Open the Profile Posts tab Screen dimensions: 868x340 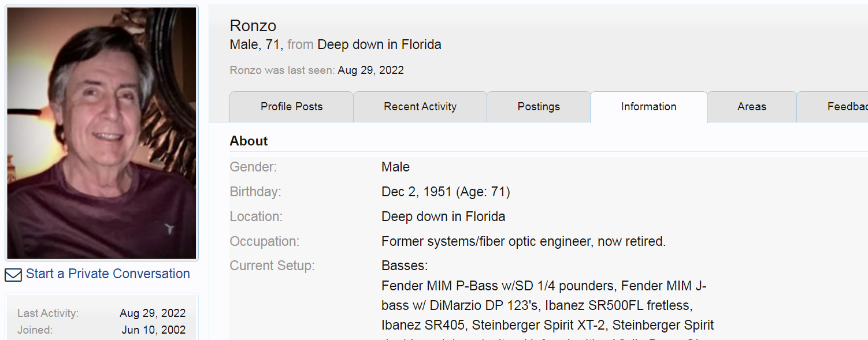point(291,107)
